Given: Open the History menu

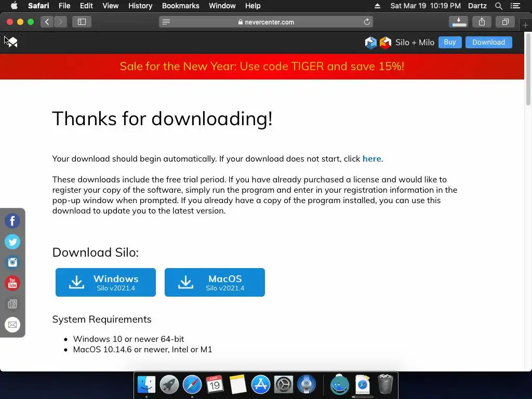Looking at the screenshot, I should (x=140, y=6).
